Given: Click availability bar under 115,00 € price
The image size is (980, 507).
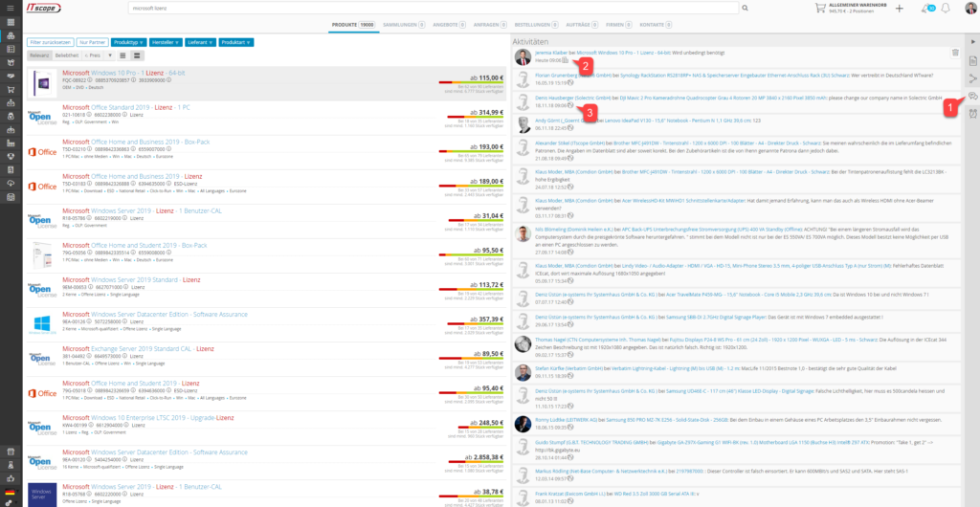Looking at the screenshot, I should pos(471,82).
